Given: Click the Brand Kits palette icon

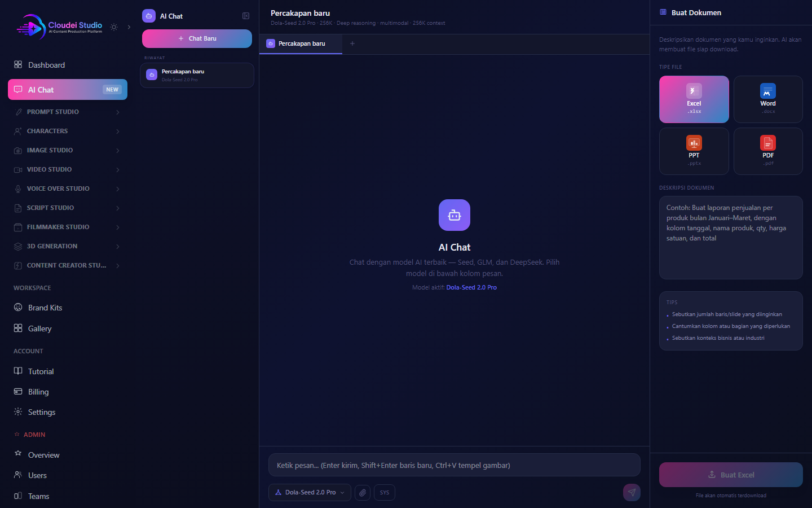Looking at the screenshot, I should 18,307.
